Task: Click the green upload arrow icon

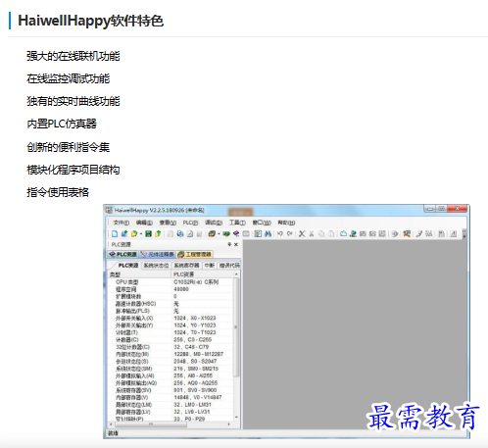Action: pyautogui.click(x=159, y=233)
